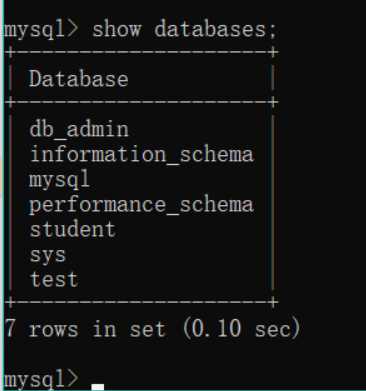Click the right table border beside student
Image resolution: width=366 pixels, height=391 pixels.
coord(273,230)
